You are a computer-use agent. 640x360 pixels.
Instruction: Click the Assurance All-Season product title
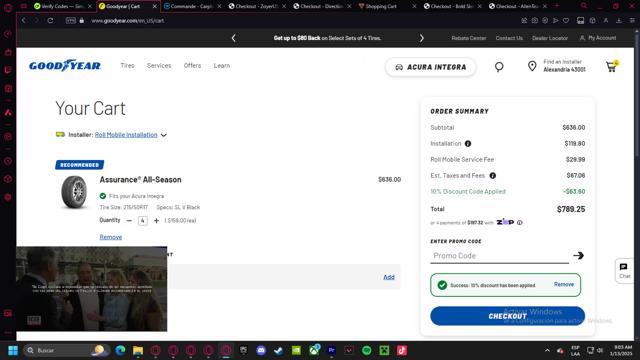140,180
